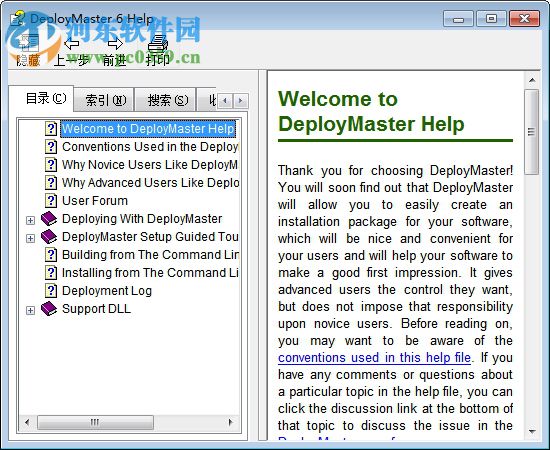Open the conventions used in this help file link
Image resolution: width=550 pixels, height=450 pixels.
(x=374, y=357)
